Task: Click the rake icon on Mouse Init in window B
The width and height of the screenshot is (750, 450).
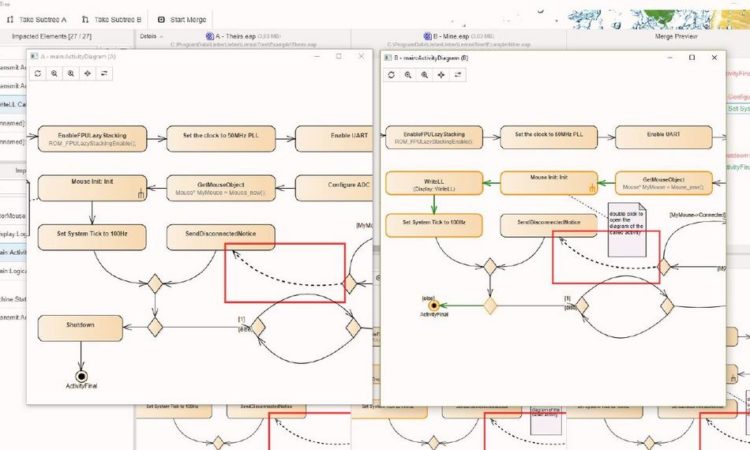Action: coord(592,188)
